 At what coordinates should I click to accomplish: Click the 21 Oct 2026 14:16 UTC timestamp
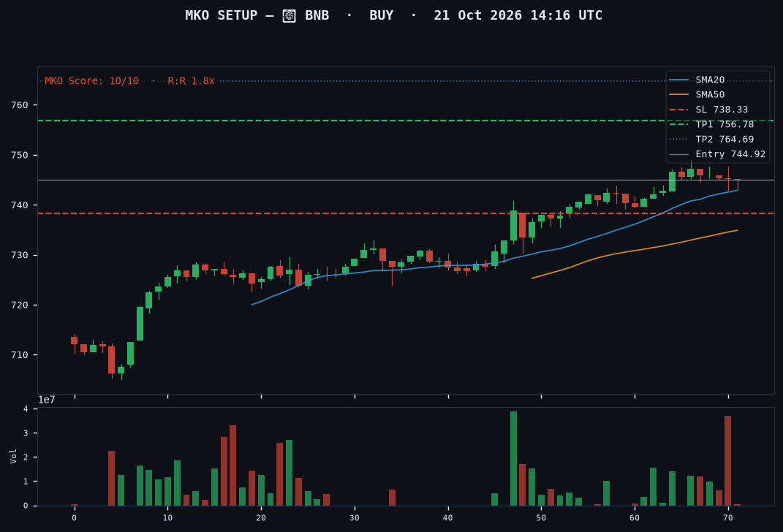[518, 15]
